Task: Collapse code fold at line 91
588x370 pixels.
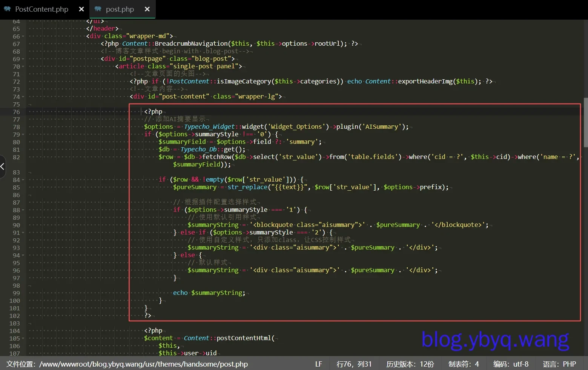Action: [x=23, y=233]
